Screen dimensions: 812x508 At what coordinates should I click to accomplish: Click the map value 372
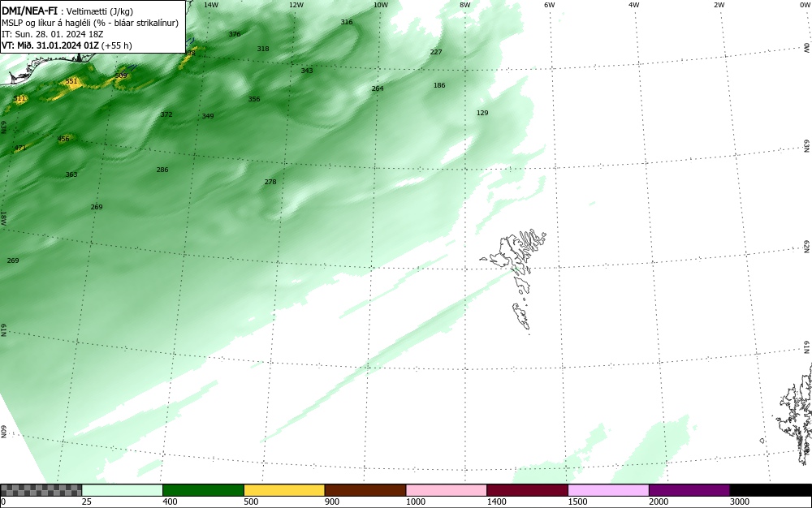click(166, 114)
